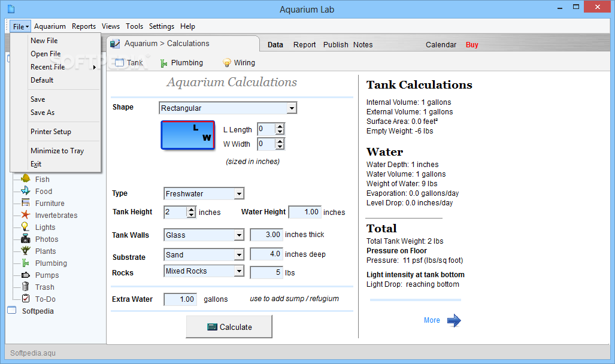Click the Tank Walls thickness field
This screenshot has width=615, height=364.
tap(266, 235)
